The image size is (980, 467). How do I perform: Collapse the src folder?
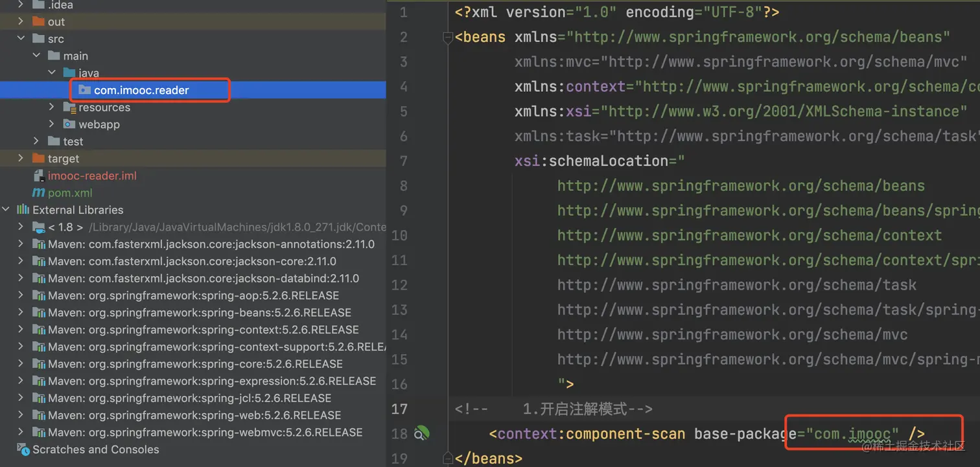click(21, 39)
